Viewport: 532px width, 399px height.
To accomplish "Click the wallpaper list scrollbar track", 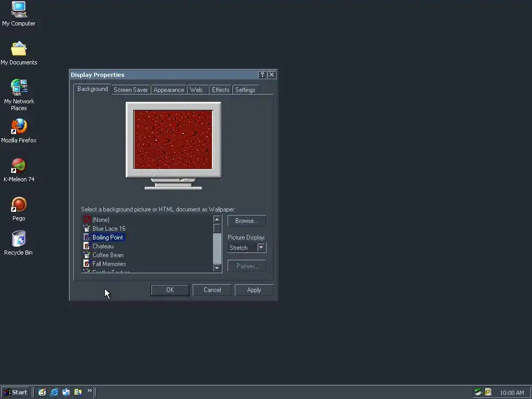I will coord(217,248).
